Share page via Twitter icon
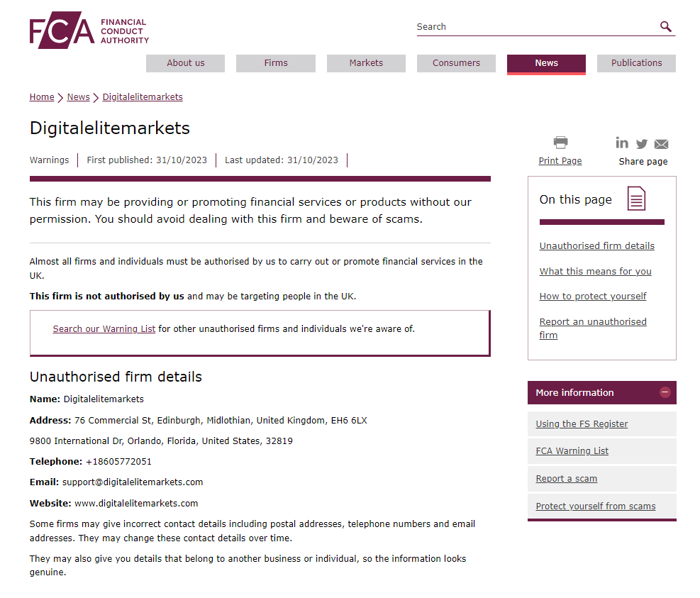Image resolution: width=700 pixels, height=598 pixels. click(x=642, y=143)
